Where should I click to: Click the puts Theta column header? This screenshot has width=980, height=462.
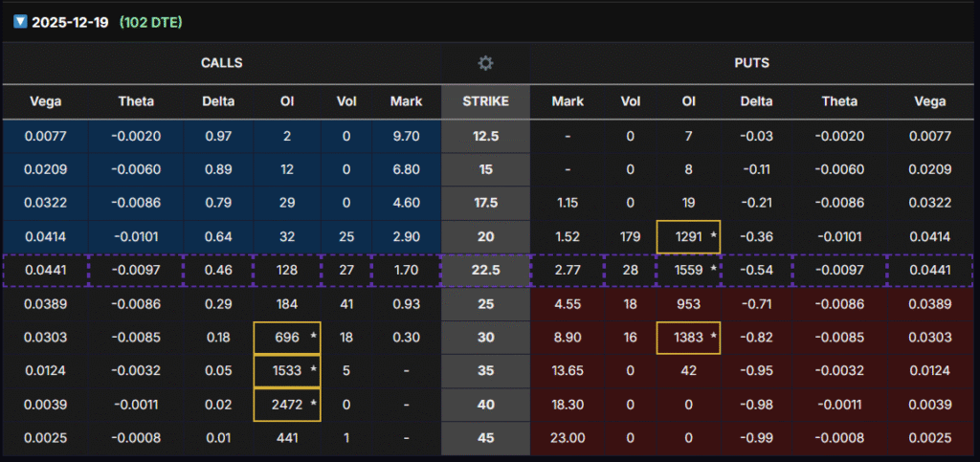tap(838, 101)
